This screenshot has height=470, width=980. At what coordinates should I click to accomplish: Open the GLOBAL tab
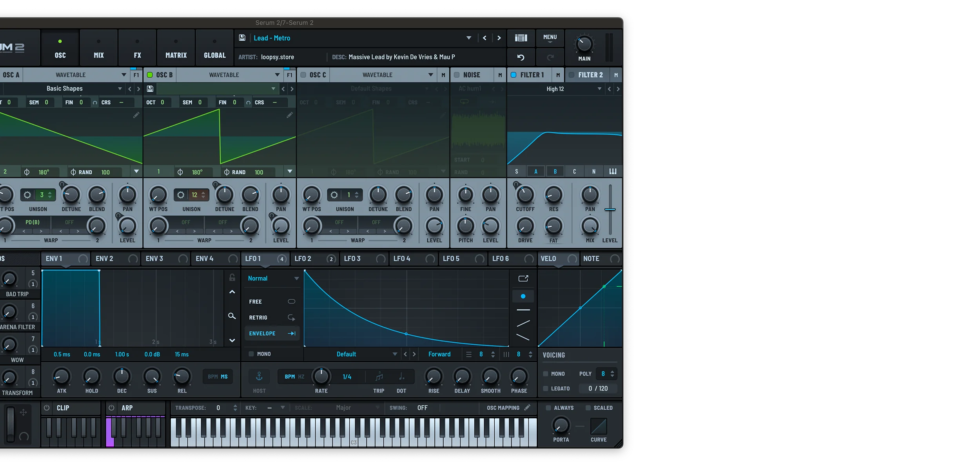[x=214, y=47]
